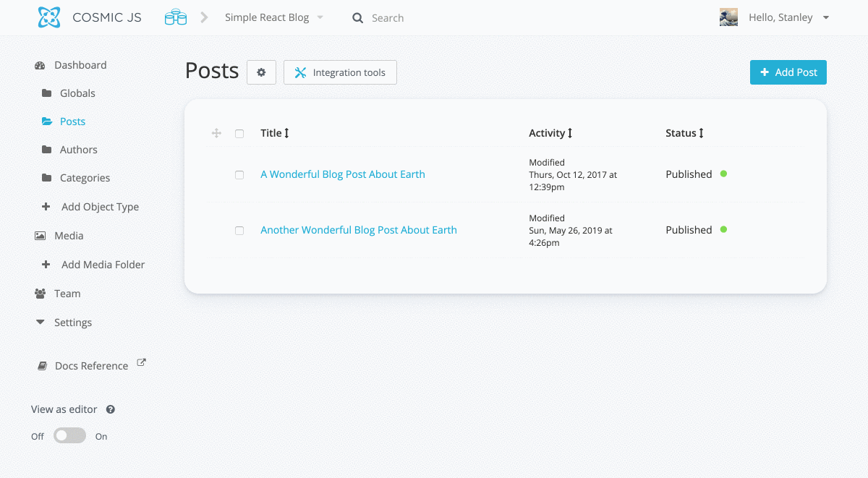The height and width of the screenshot is (478, 868).
Task: Click the Off label next to the switch
Action: click(38, 437)
